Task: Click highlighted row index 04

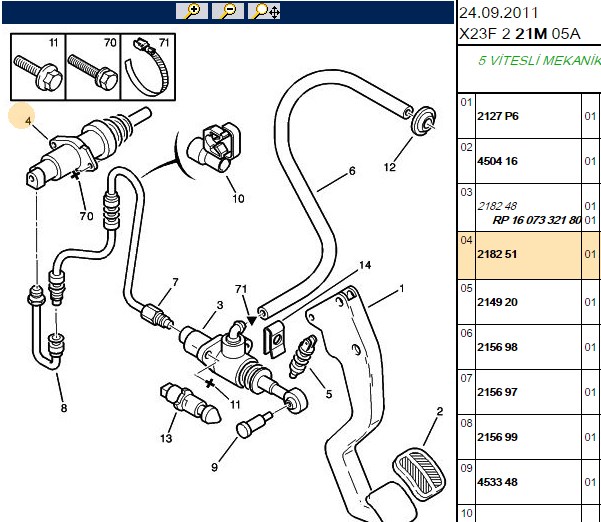Action: coord(466,240)
